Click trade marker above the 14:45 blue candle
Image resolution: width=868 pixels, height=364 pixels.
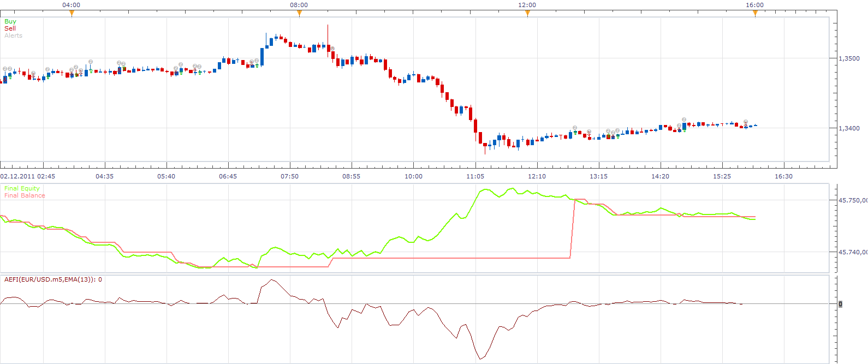[684, 119]
